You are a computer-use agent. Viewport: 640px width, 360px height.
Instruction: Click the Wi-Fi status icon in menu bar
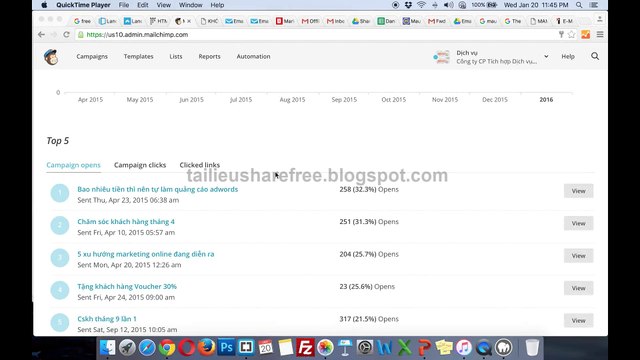[x=421, y=5]
